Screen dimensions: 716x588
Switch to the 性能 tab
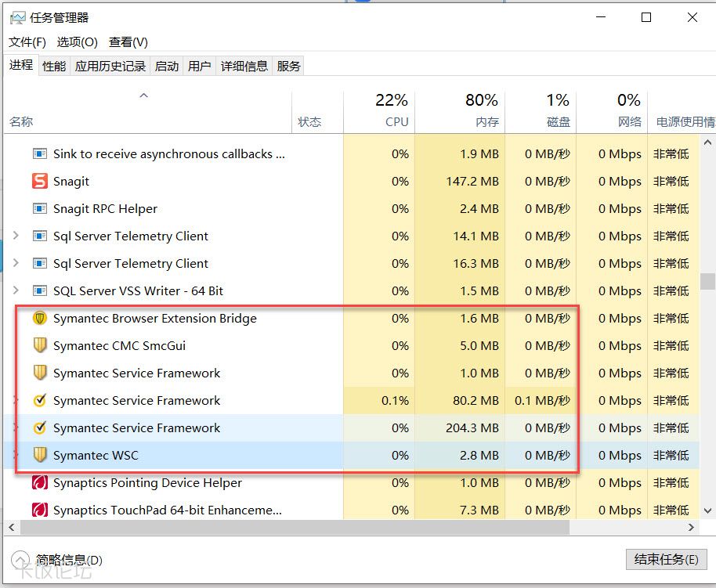pos(54,67)
